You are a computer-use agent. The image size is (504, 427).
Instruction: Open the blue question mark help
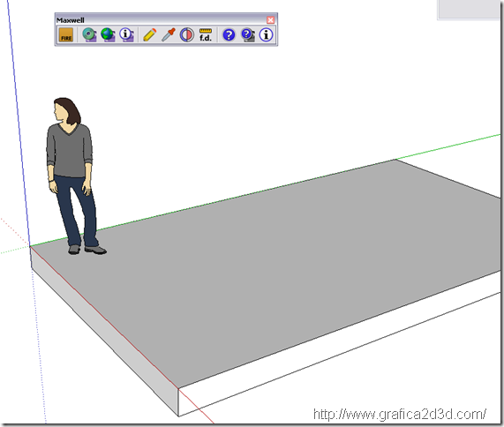(229, 34)
